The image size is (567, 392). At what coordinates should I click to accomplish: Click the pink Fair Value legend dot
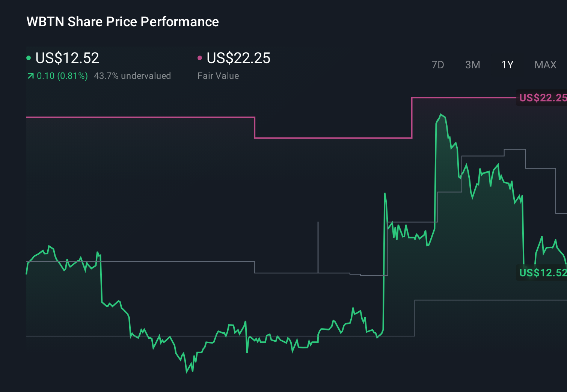[x=200, y=57]
